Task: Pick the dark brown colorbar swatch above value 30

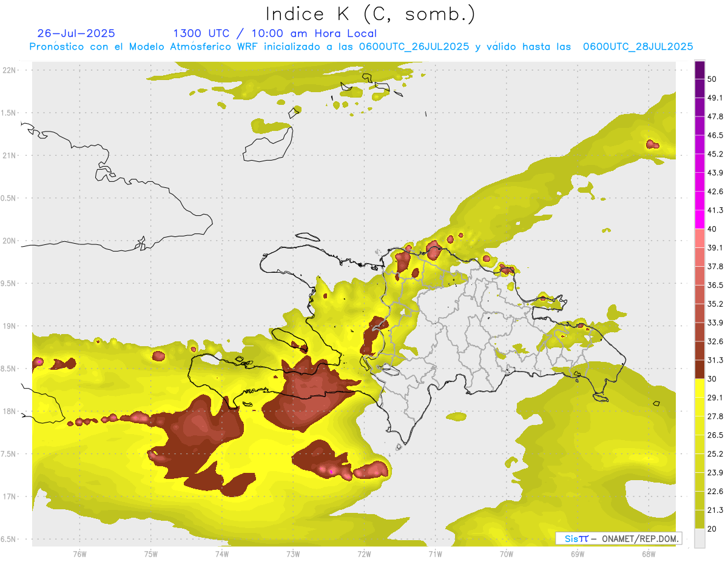Action: 699,370
